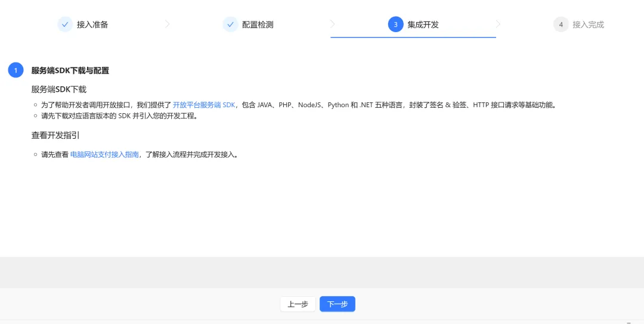This screenshot has width=644, height=324.
Task: Click the checkmark icon beside 配置检测
Action: point(230,24)
